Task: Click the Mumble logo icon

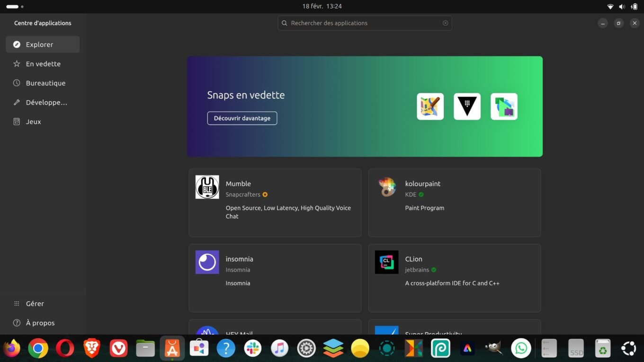Action: (207, 187)
